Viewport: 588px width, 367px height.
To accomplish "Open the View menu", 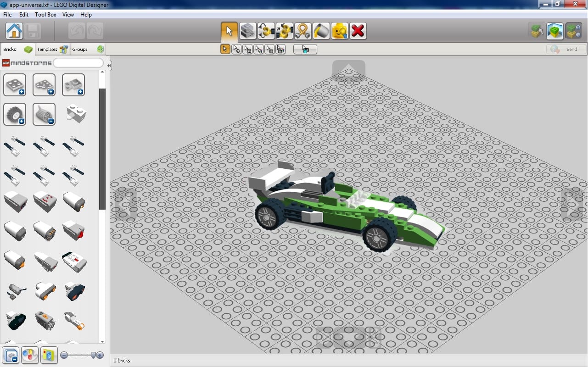I will pyautogui.click(x=68, y=15).
